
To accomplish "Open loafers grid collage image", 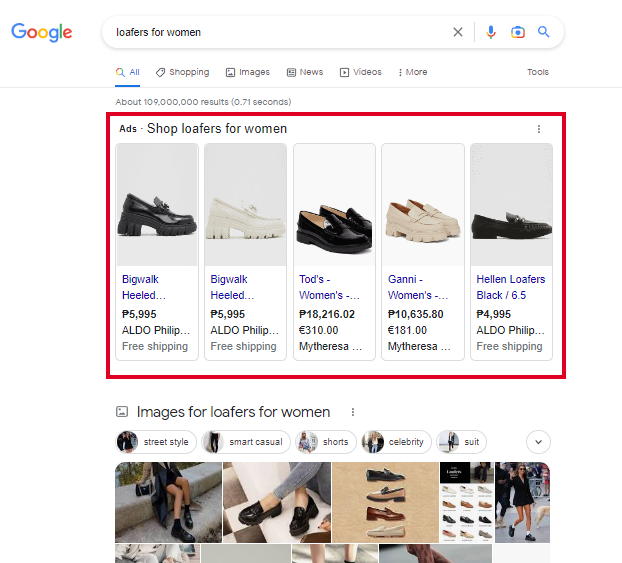I will 467,502.
